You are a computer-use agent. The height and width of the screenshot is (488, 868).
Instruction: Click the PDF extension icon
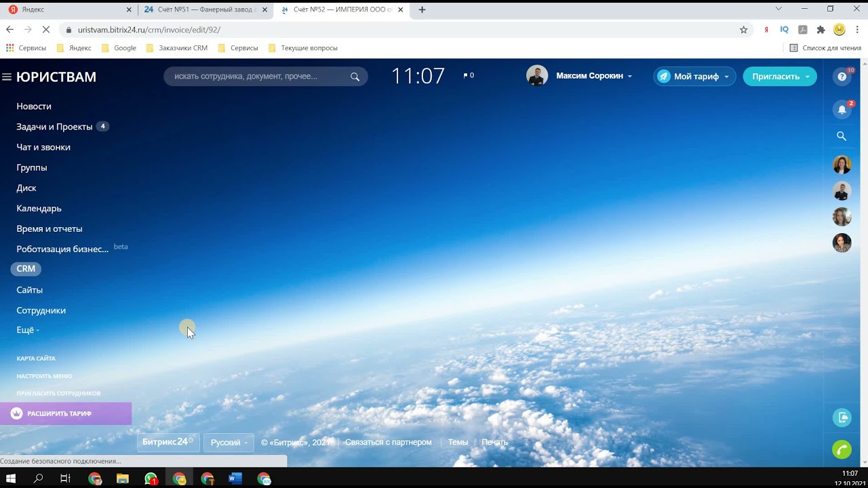(803, 30)
